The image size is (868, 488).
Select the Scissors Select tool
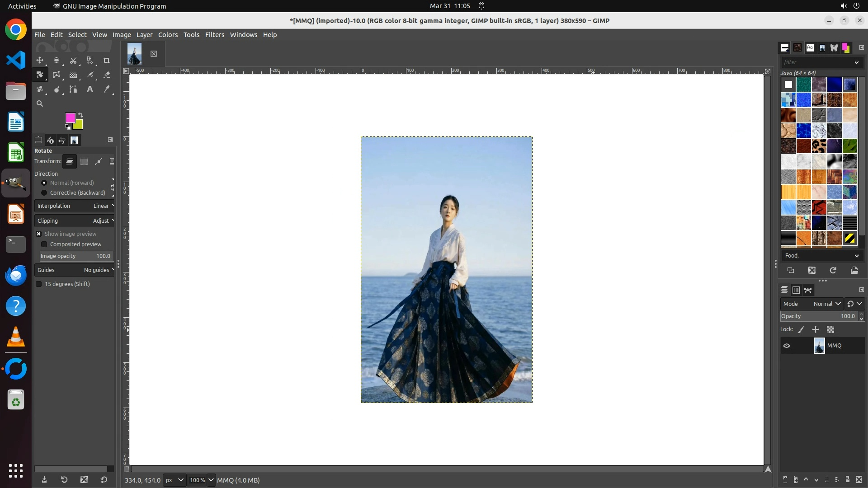click(73, 61)
